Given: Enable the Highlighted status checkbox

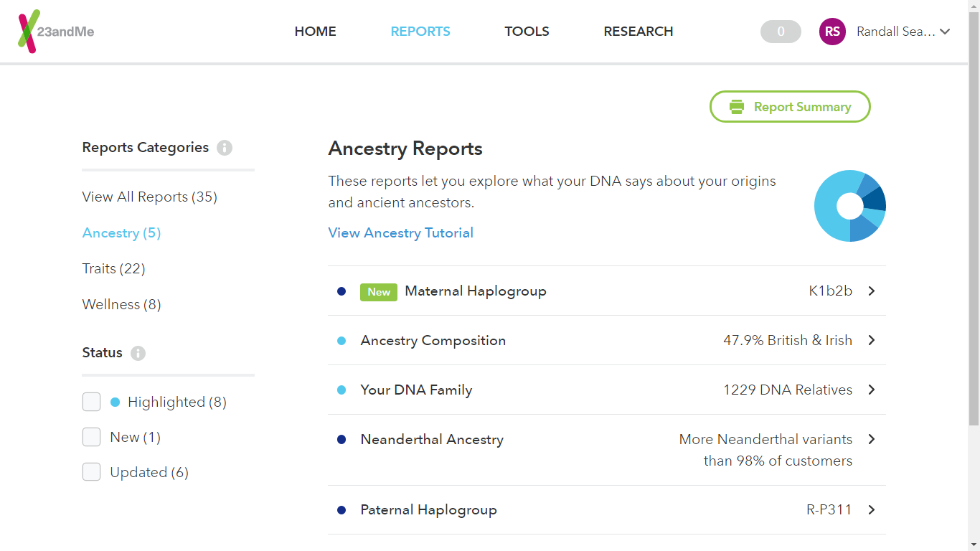Looking at the screenshot, I should click(x=91, y=402).
